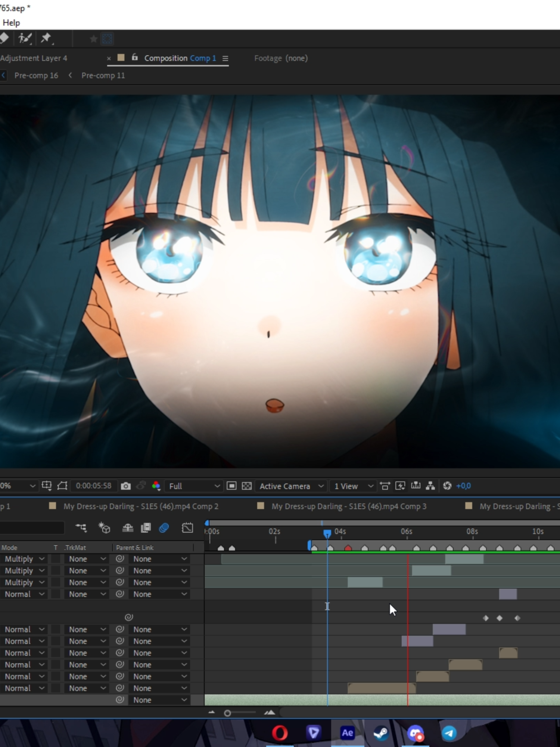Switch to the Footage (none) tab

pyautogui.click(x=281, y=58)
